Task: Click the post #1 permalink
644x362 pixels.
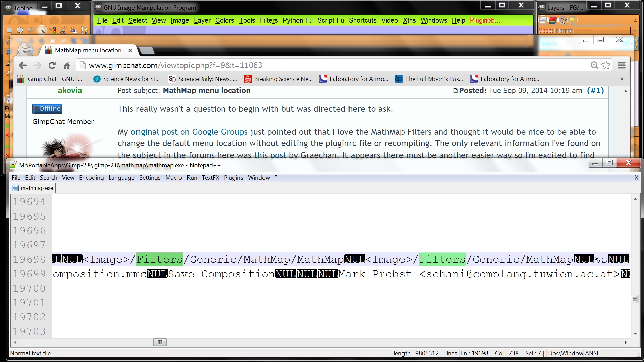Action: click(595, 90)
